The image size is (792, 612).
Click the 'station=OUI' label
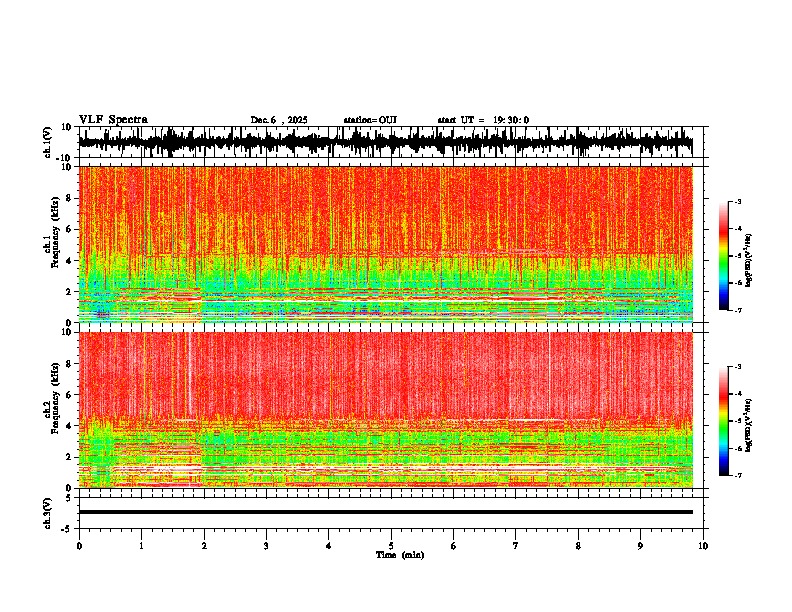tap(370, 120)
